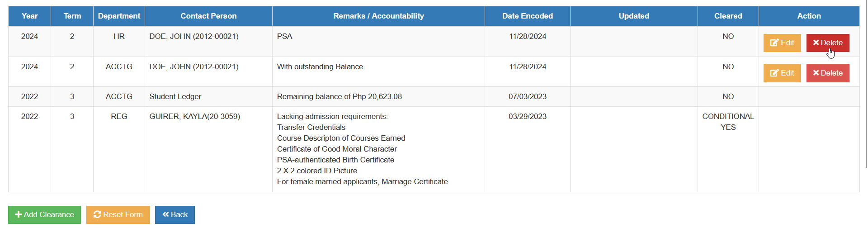Screen dimensions: 868x233
Task: Click the vertical scrollbar on the right
Action: (865, 84)
